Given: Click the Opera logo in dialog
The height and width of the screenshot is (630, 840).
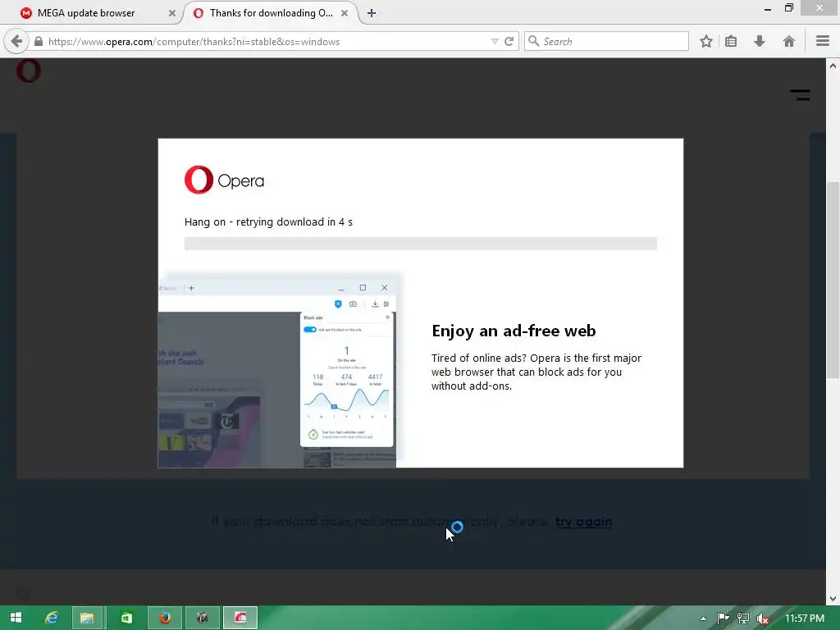Looking at the screenshot, I should point(224,180).
